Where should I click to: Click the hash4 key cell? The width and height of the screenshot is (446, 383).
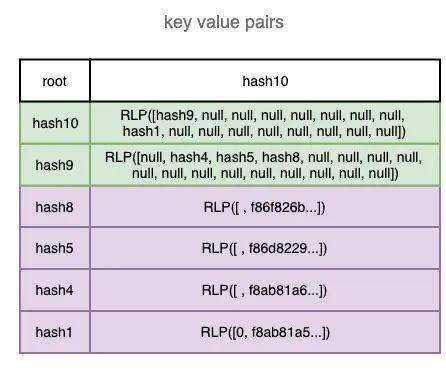coord(55,290)
